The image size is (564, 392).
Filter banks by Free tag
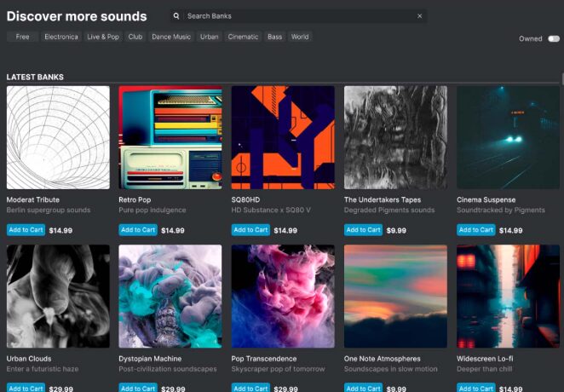(x=22, y=37)
